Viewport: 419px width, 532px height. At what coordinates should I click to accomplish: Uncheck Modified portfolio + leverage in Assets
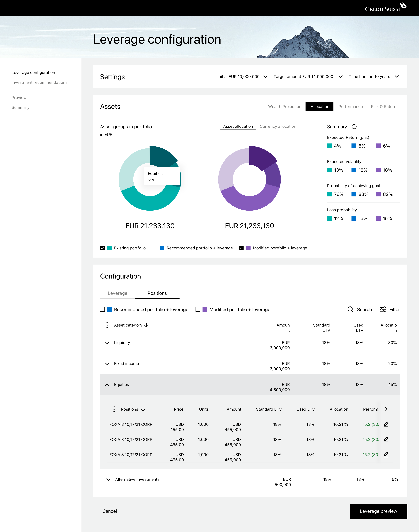click(x=241, y=248)
